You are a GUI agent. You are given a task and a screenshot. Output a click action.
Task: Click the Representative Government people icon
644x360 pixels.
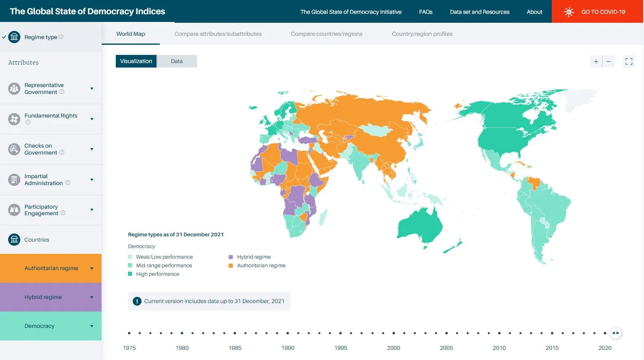tap(14, 89)
